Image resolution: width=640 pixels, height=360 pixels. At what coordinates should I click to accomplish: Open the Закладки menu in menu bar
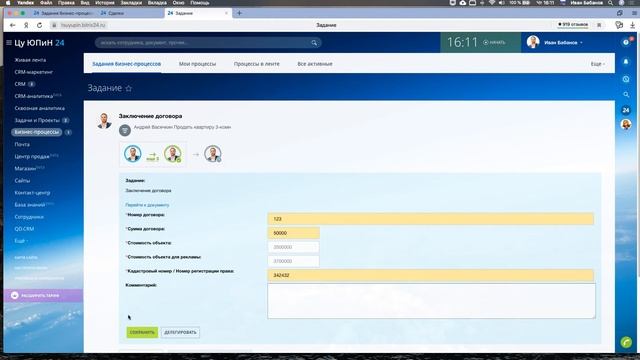131,2
